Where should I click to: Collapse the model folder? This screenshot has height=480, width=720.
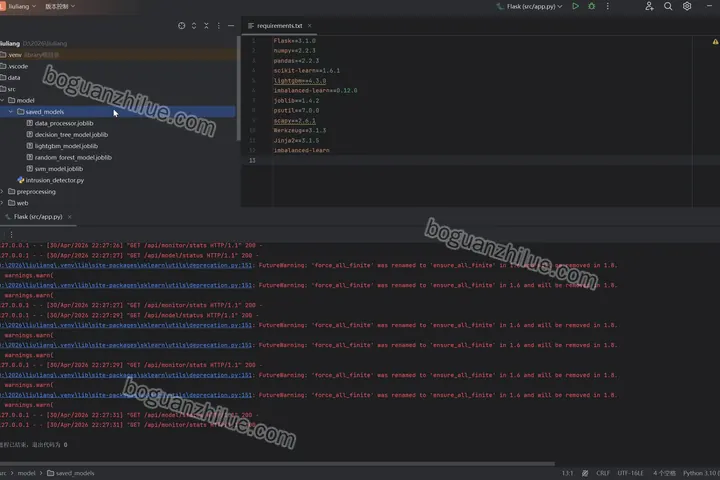3,100
